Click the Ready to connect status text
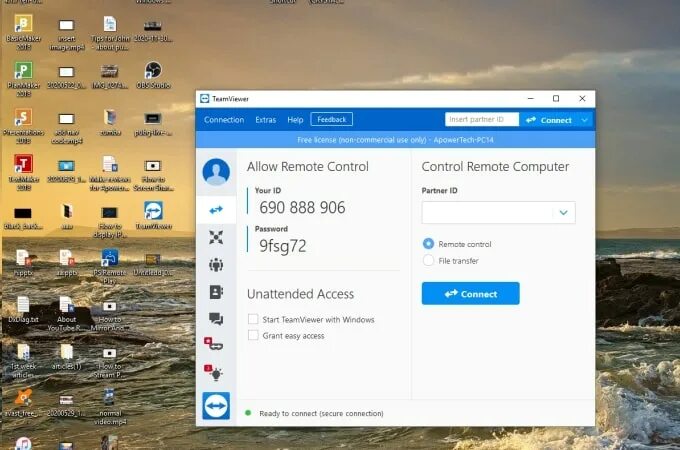 pyautogui.click(x=321, y=414)
